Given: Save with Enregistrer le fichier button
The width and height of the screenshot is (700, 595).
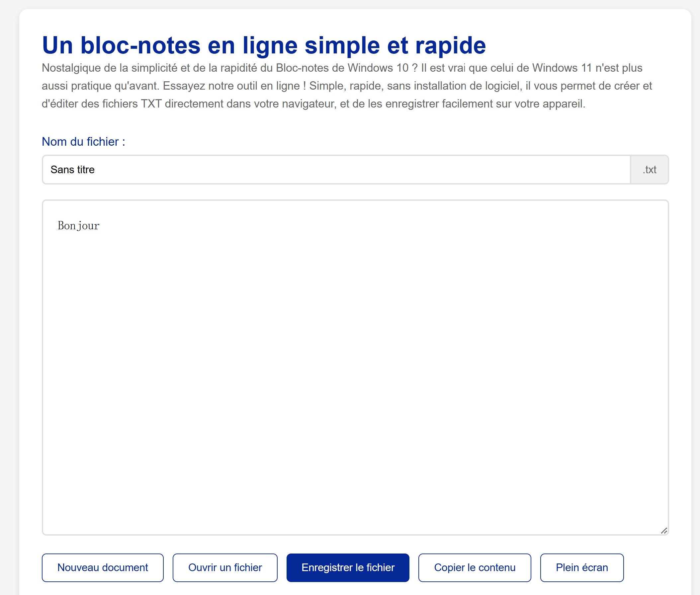Looking at the screenshot, I should pos(348,568).
